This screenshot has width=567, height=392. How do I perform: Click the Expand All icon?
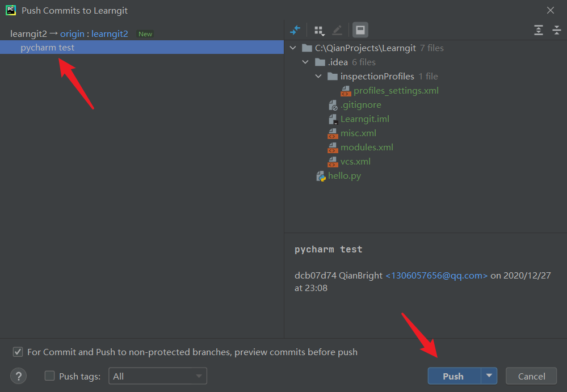tap(539, 30)
